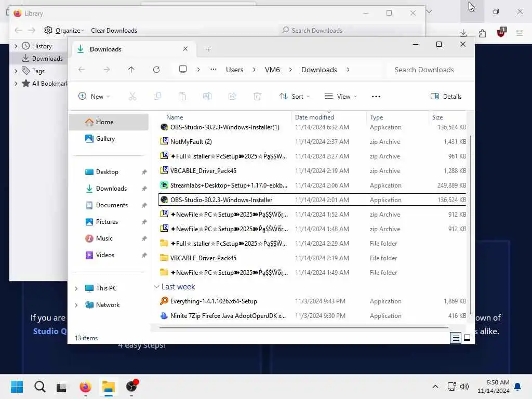This screenshot has height=399, width=532.
Task: Collapse the Last week group
Action: (x=156, y=287)
